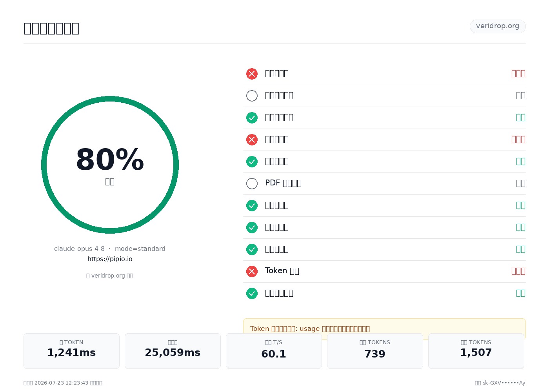Open the veridrop.org badge at top right

(498, 26)
